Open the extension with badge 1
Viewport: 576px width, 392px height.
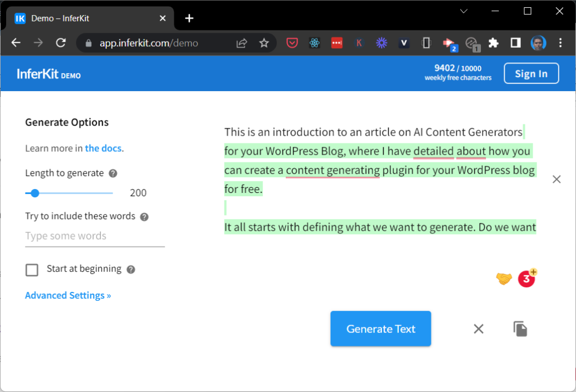[x=472, y=44]
